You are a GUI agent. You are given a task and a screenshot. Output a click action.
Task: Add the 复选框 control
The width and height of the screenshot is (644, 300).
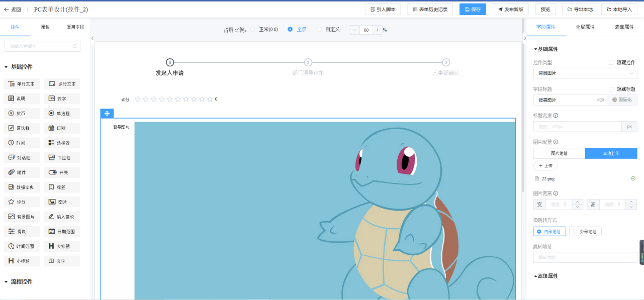[x=22, y=128]
